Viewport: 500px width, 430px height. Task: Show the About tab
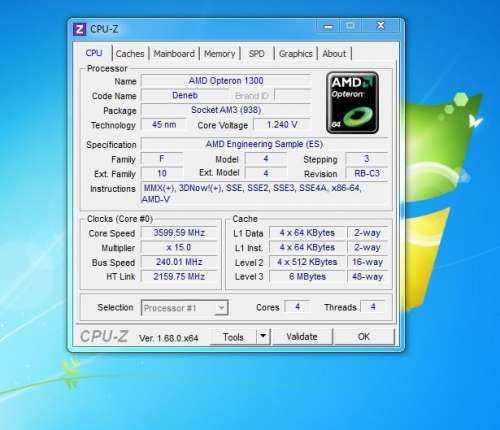[x=334, y=54]
